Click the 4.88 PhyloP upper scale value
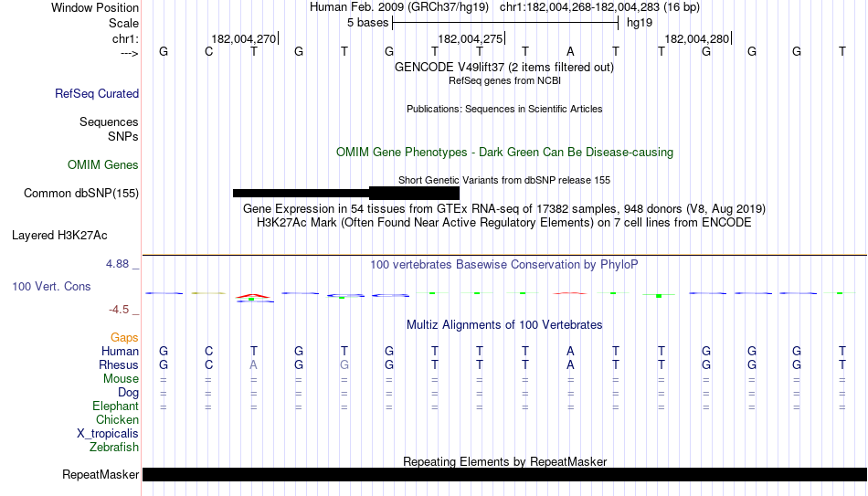The height and width of the screenshot is (496, 868). point(117,264)
